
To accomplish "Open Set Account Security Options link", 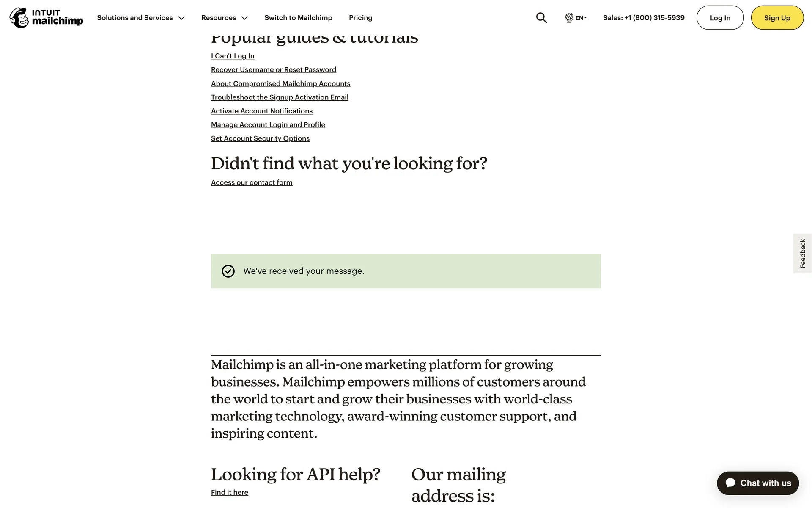I will click(260, 138).
